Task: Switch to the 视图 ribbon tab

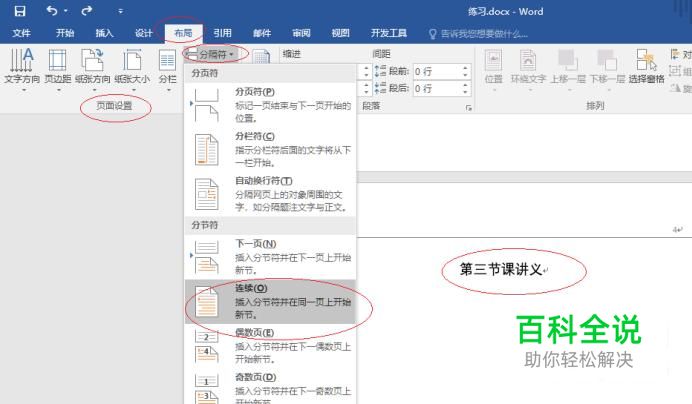Action: [341, 33]
